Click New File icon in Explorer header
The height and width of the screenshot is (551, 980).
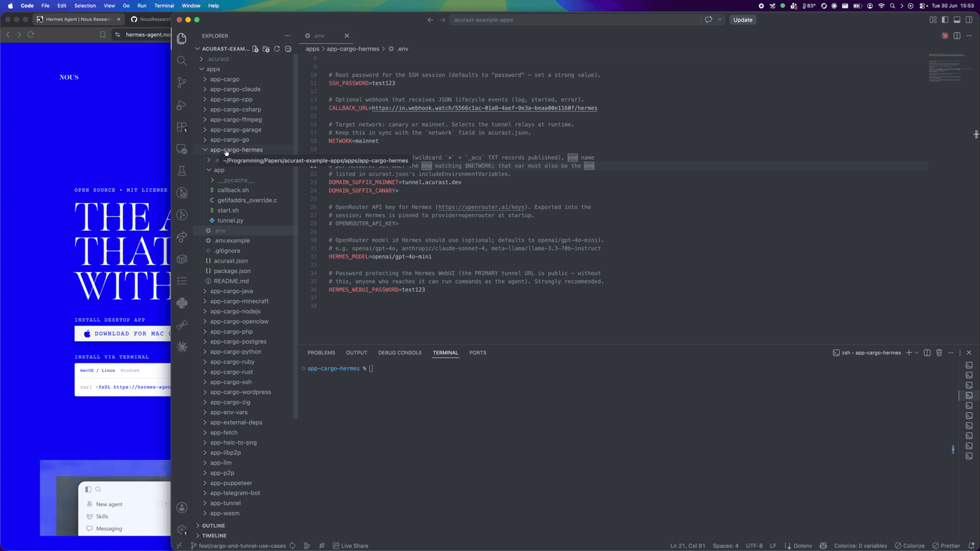click(255, 49)
